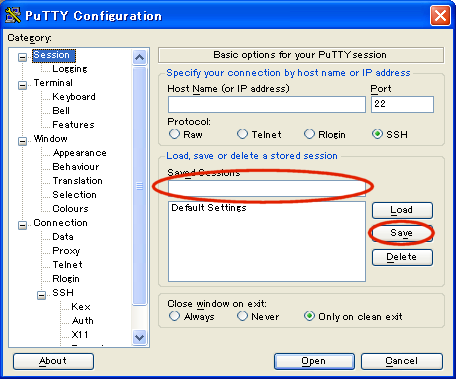Open the Terminal category
This screenshot has width=456, height=379.
53,83
